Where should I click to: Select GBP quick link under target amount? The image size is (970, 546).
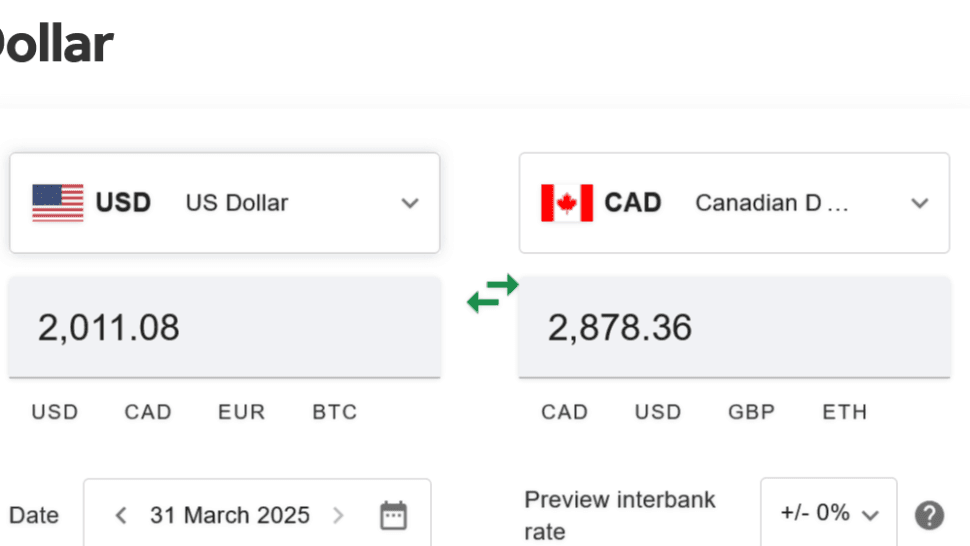pos(751,412)
